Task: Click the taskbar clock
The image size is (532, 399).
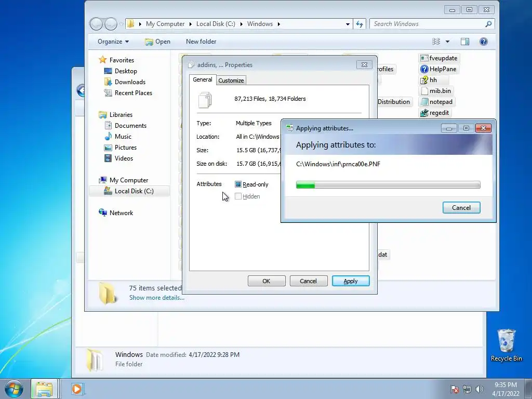Action: [x=506, y=389]
